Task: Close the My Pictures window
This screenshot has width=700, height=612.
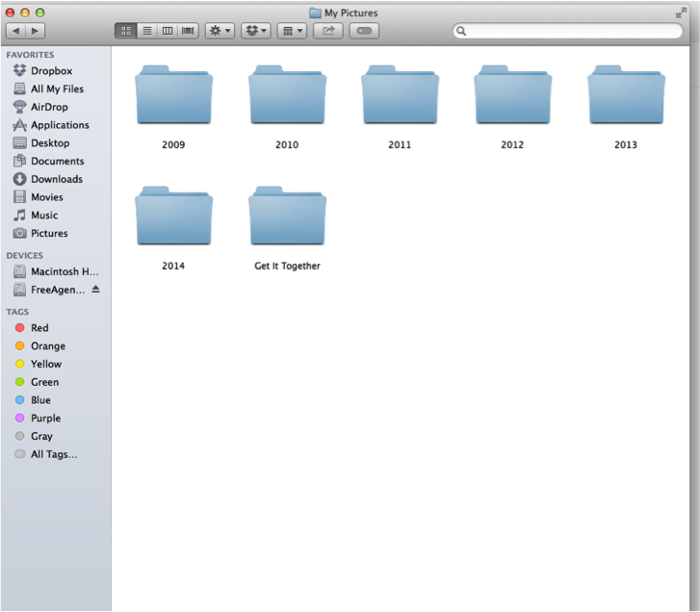Action: pyautogui.click(x=10, y=13)
